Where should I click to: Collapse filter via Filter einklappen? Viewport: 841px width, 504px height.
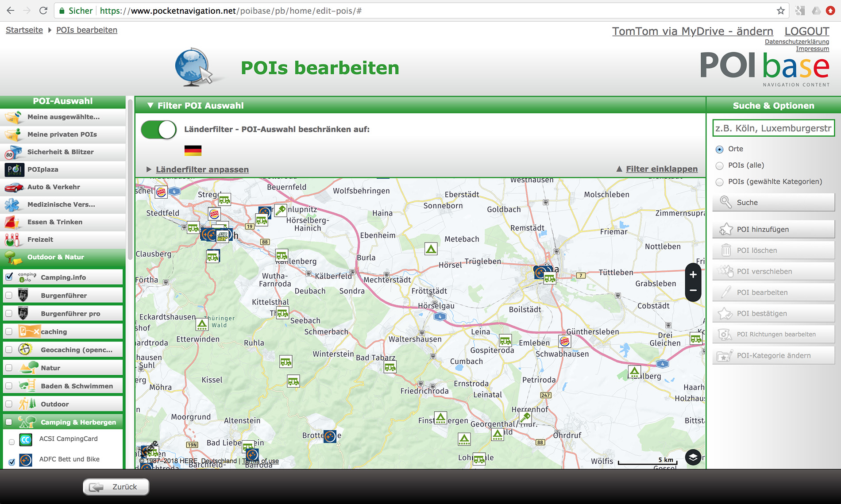point(661,169)
